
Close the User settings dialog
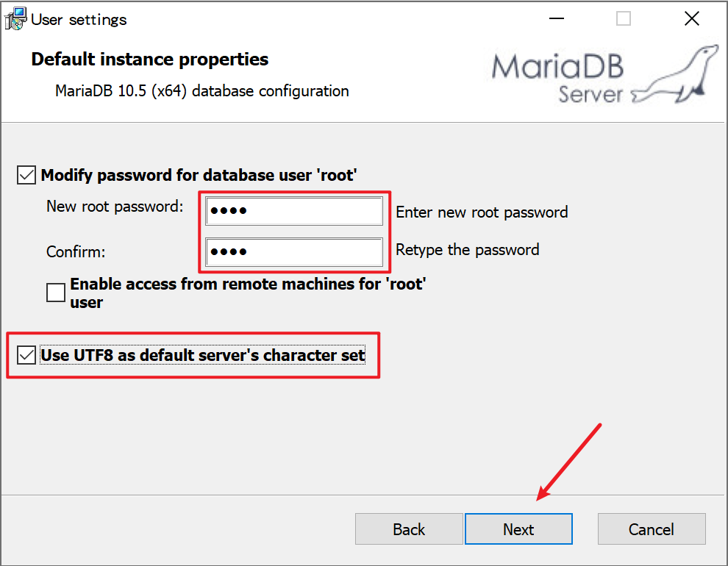coord(692,18)
